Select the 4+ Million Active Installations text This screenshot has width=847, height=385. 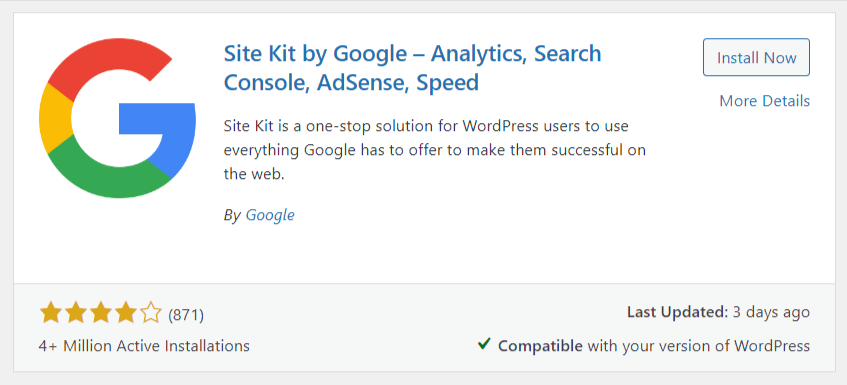point(144,346)
